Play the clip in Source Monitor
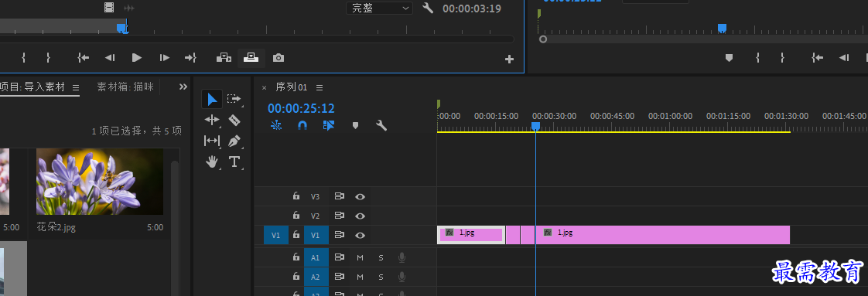Image resolution: width=868 pixels, height=296 pixels. coord(137,57)
